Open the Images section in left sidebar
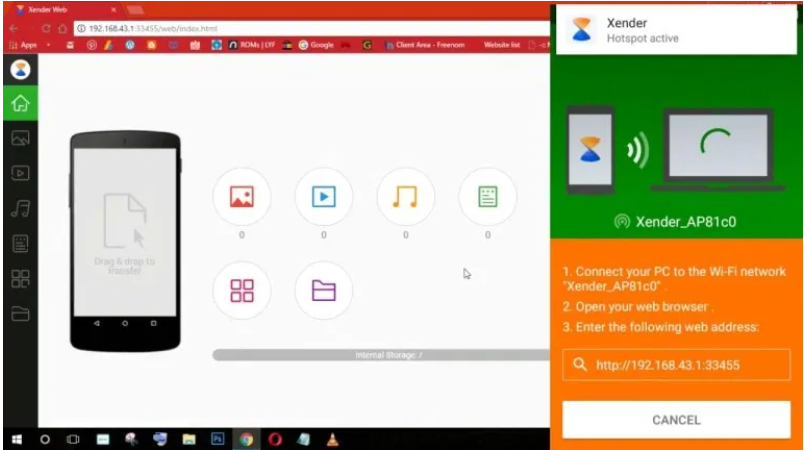804x450 pixels. click(x=19, y=138)
